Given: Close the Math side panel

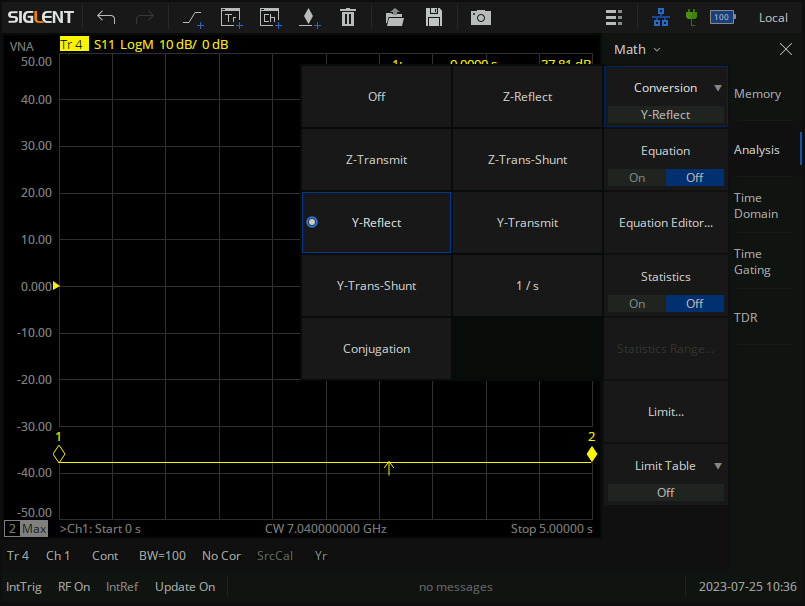Looking at the screenshot, I should point(785,49).
